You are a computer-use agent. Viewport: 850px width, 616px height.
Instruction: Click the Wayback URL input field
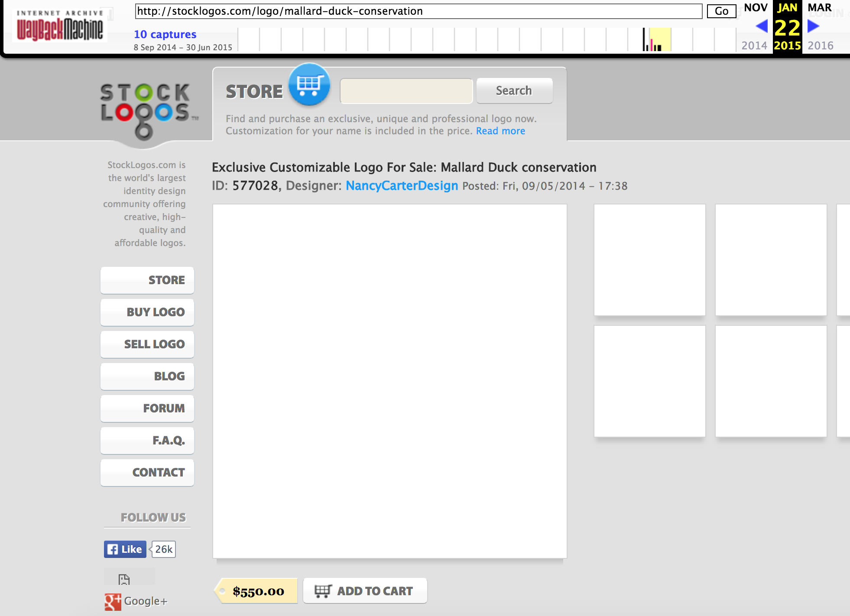pyautogui.click(x=419, y=11)
